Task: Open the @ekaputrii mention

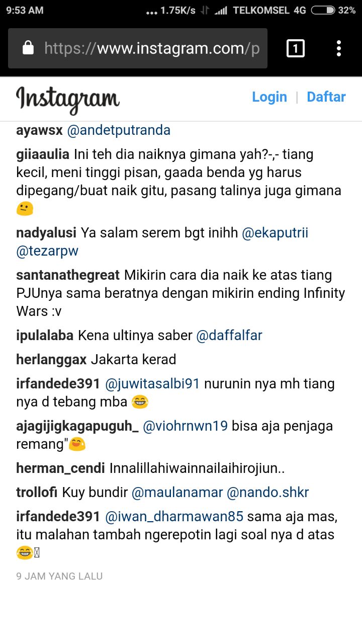Action: pos(275,233)
